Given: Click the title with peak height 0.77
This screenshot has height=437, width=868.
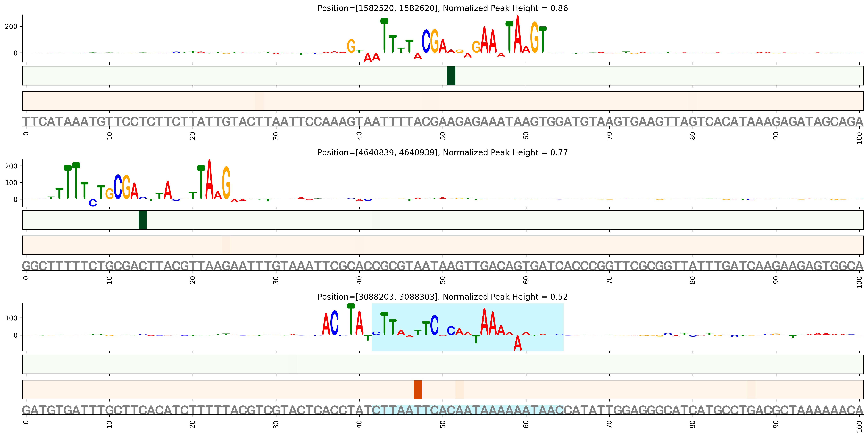Looking at the screenshot, I should (442, 152).
